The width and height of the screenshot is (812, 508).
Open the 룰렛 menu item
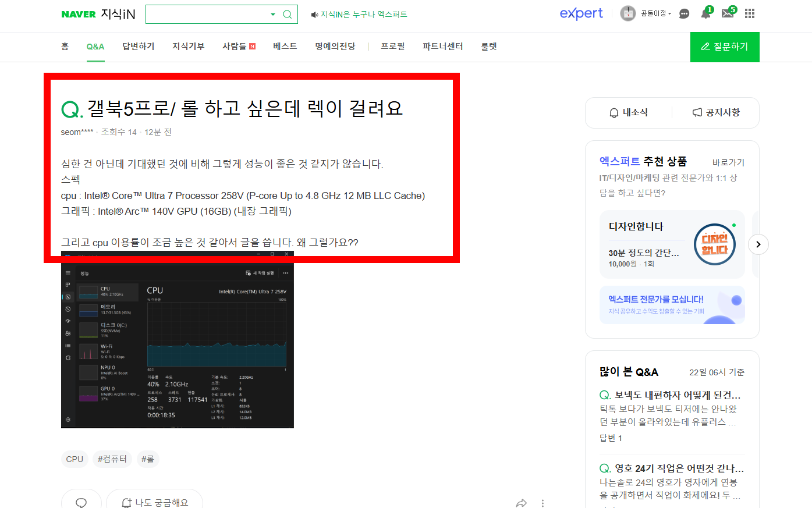click(x=489, y=47)
